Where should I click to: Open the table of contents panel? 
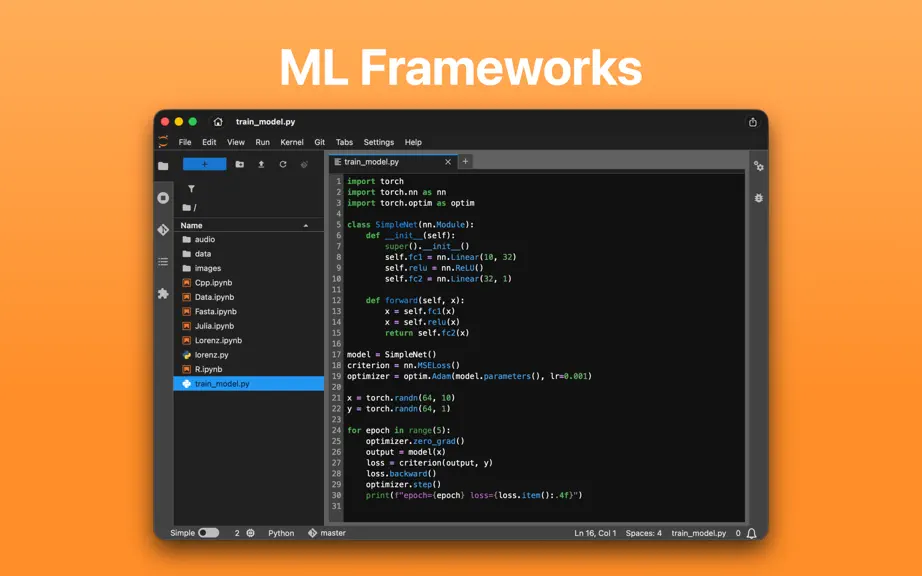(x=163, y=262)
